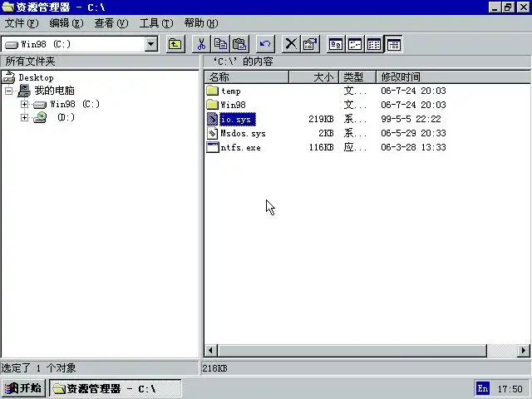This screenshot has width=532, height=399.
Task: Select Win98 (C:) drive icon in tree
Action: point(40,105)
